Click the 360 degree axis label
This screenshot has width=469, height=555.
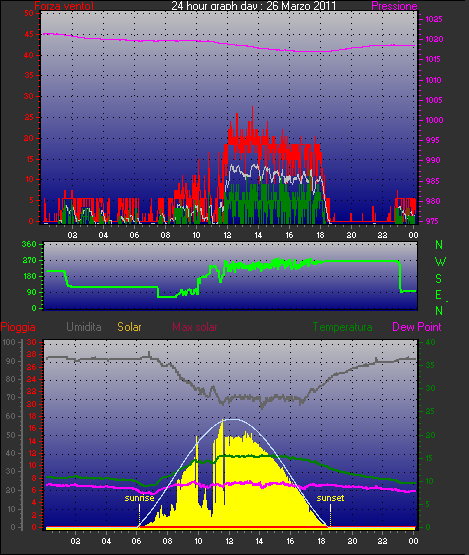tap(29, 244)
